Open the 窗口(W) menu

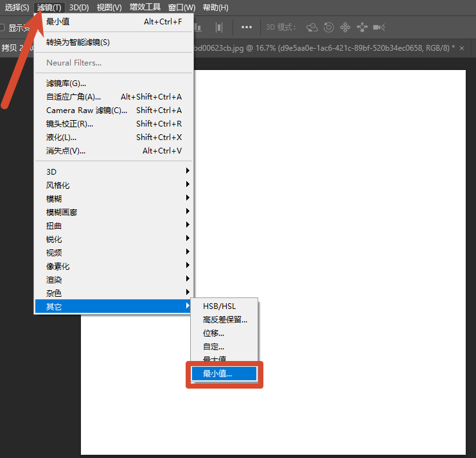pos(182,7)
